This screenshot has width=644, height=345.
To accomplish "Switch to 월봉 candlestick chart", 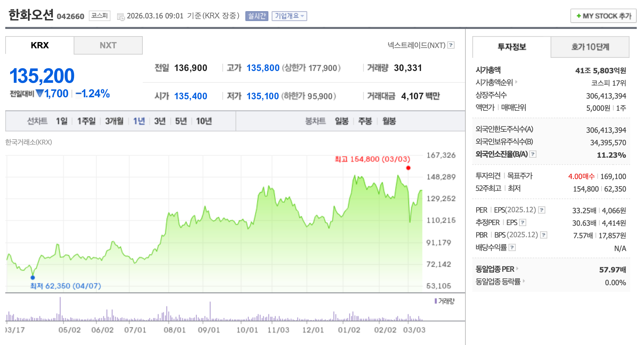I will pyautogui.click(x=389, y=121).
